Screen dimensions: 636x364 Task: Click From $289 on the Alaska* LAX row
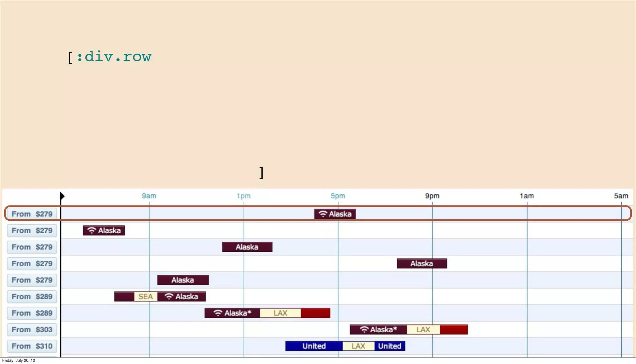pos(32,313)
